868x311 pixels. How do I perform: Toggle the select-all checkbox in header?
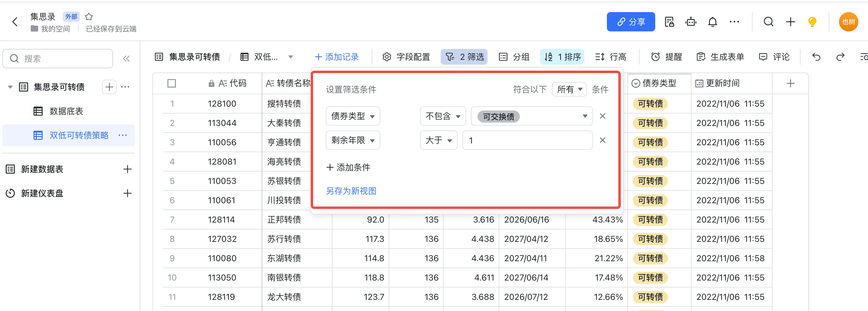(x=171, y=83)
